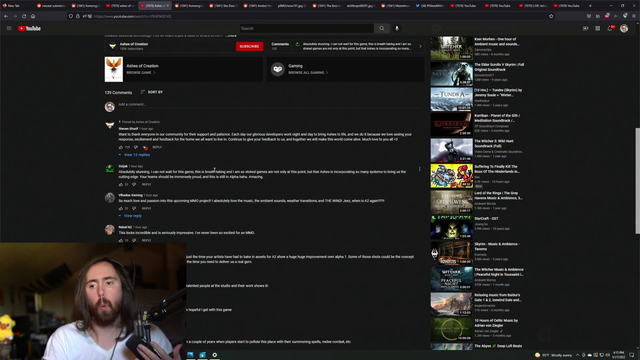Browse all Gaming
The height and width of the screenshot is (360, 640).
308,73
